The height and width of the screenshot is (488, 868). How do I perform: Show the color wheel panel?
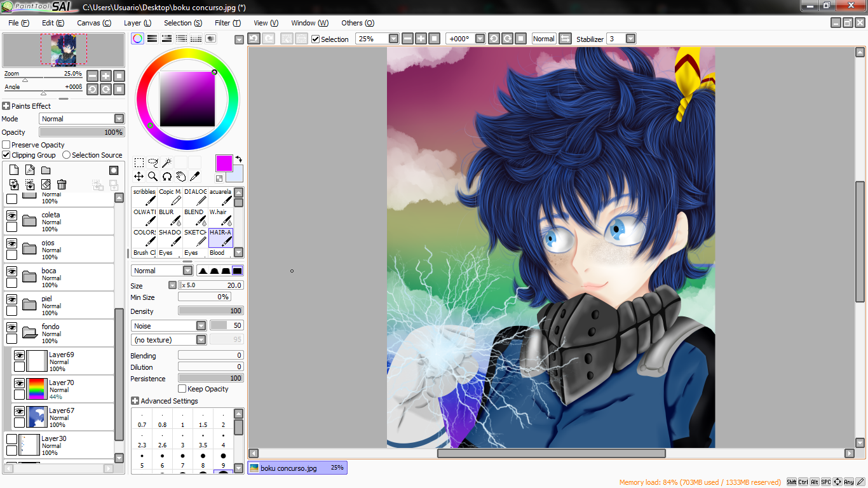tap(137, 39)
